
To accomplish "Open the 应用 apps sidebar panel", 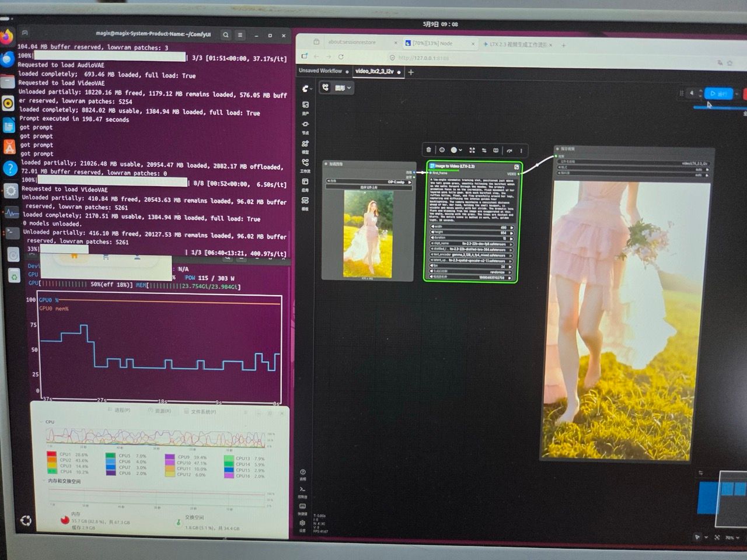I will point(305,184).
